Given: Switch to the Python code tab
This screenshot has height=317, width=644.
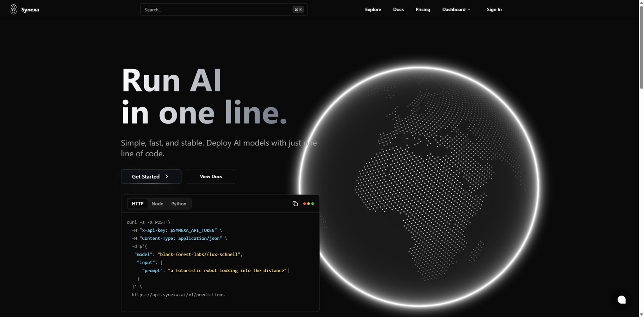Looking at the screenshot, I should [179, 204].
